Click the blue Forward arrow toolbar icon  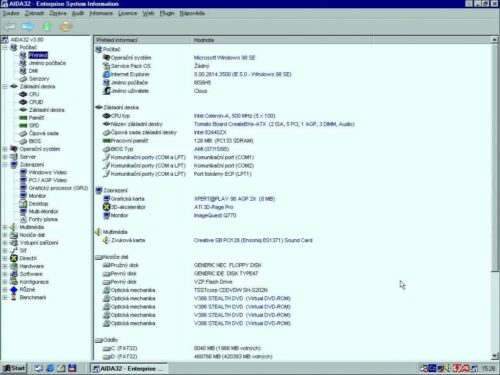[x=28, y=26]
